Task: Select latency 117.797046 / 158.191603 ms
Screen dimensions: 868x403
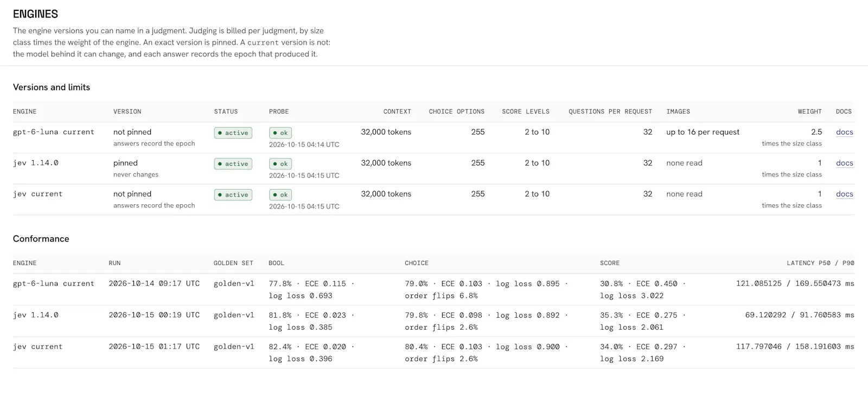Action: point(795,347)
